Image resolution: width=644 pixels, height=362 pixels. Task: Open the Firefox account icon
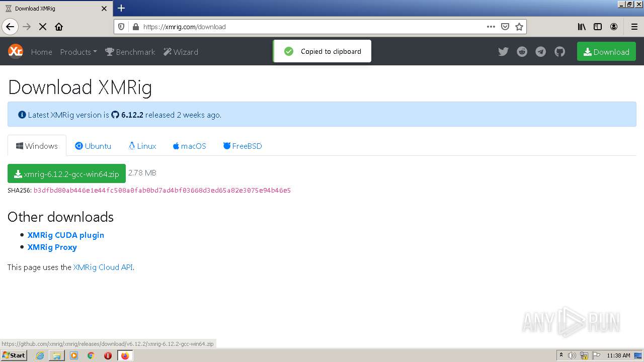click(x=614, y=27)
